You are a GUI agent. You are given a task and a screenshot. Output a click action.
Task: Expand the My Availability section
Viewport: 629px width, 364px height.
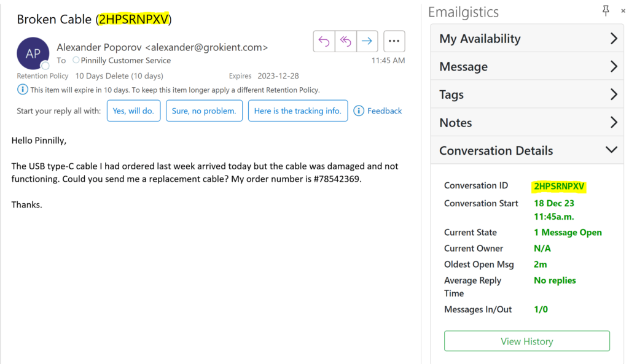pos(527,39)
